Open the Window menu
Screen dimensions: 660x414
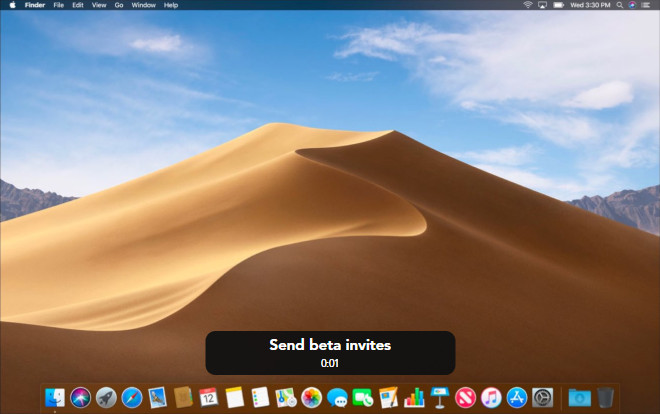[144, 5]
